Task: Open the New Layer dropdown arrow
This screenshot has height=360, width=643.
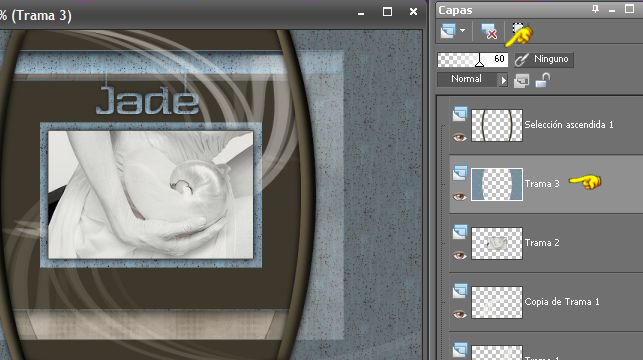Action: coord(463,31)
